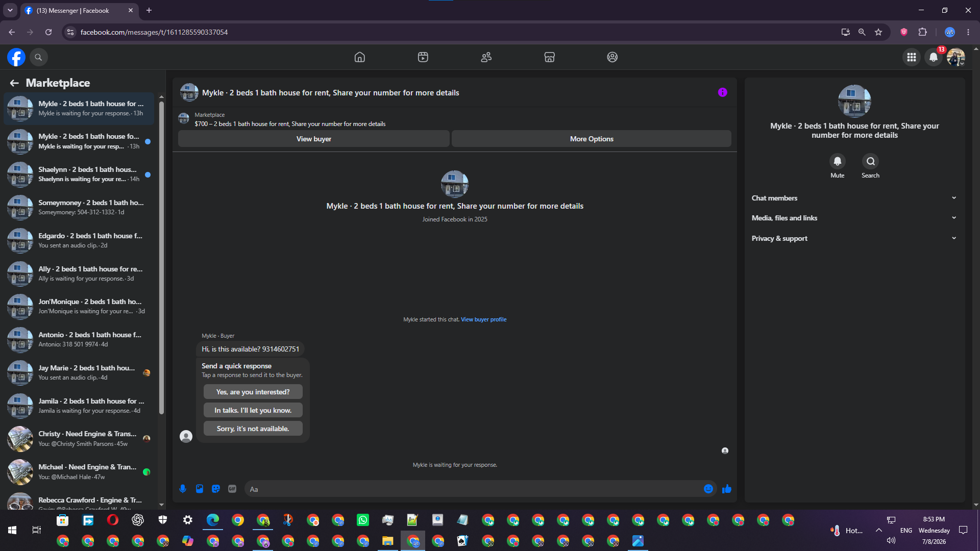Open the Facebook home logo

(x=16, y=57)
